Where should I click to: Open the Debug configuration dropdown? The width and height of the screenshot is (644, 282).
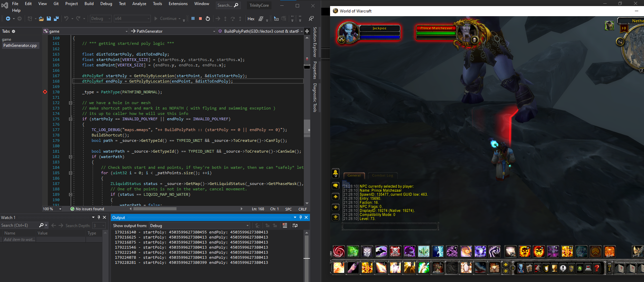tap(100, 19)
